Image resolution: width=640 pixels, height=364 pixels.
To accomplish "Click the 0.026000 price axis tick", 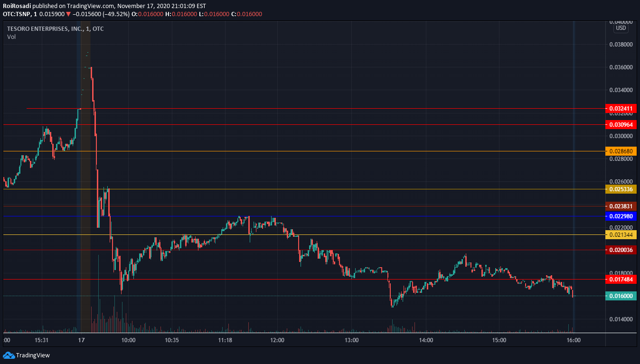I will click(621, 182).
